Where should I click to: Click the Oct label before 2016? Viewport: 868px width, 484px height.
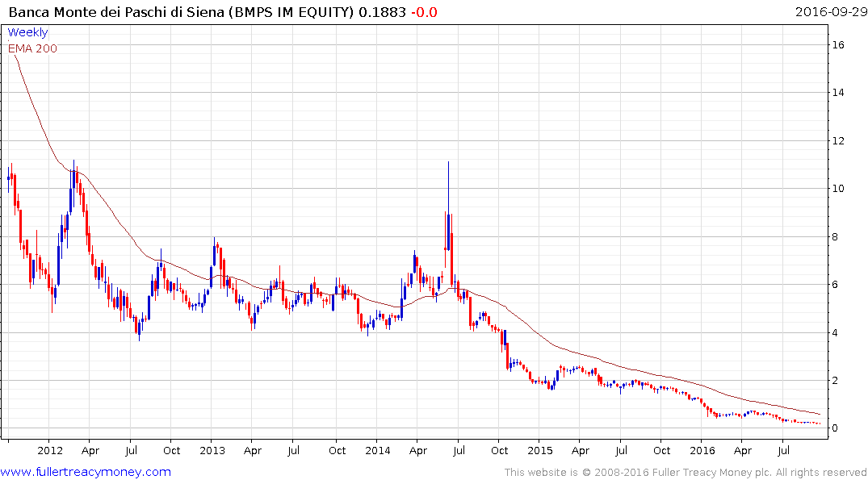[x=661, y=450]
